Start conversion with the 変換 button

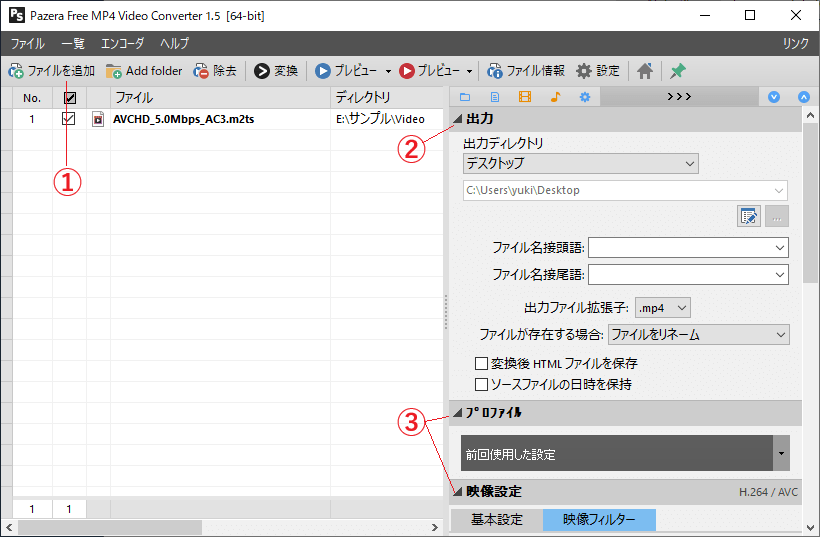pos(276,71)
